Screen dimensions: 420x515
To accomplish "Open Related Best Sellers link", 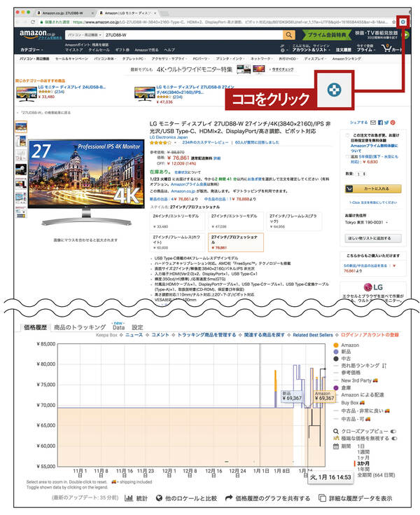I will tap(313, 335).
